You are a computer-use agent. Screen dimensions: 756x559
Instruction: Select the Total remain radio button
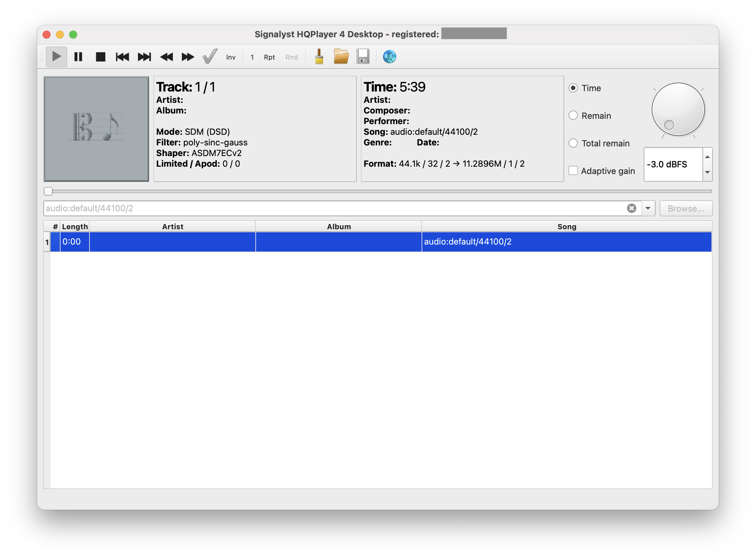(573, 143)
